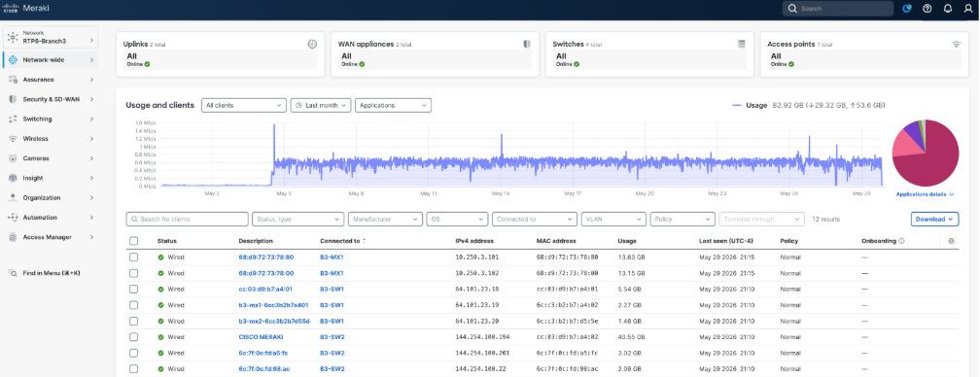
Task: Open the notifications bell icon
Action: (948, 9)
